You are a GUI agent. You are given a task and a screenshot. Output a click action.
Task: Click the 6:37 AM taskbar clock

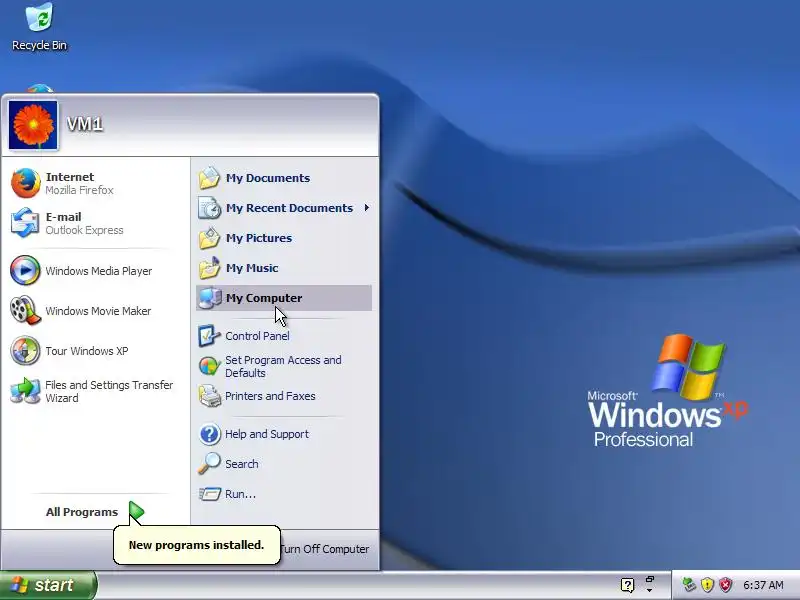[x=763, y=585]
